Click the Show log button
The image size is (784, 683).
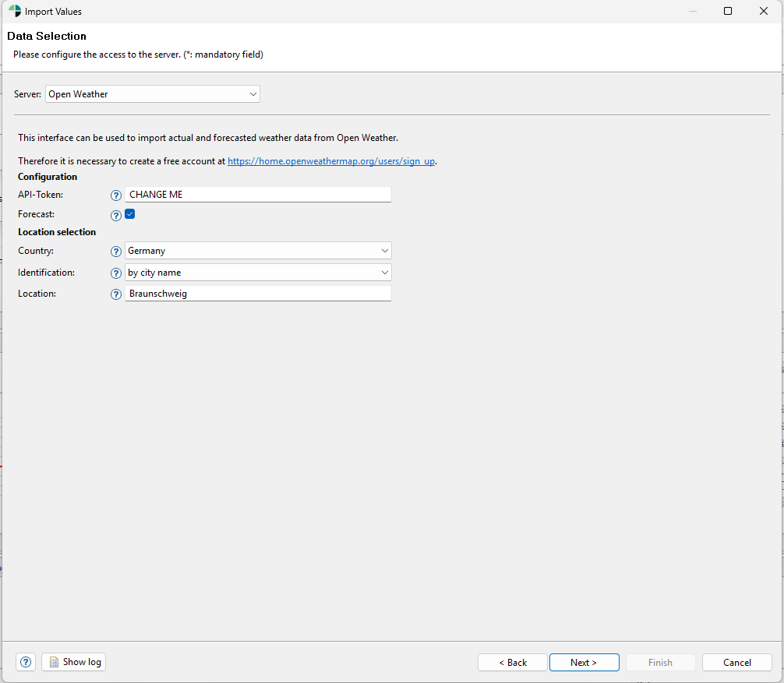coord(74,662)
